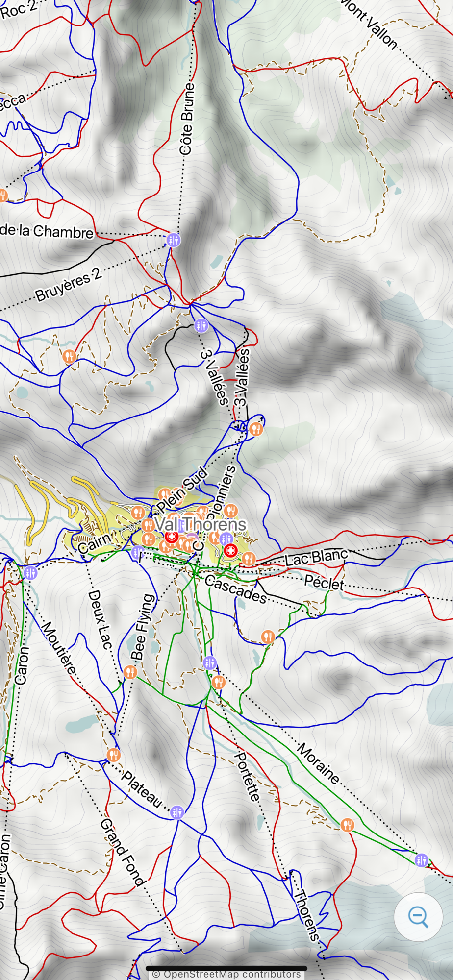Screen dimensions: 453x980
Task: Select the lift station icon at Plateau lift end
Action: tap(177, 812)
